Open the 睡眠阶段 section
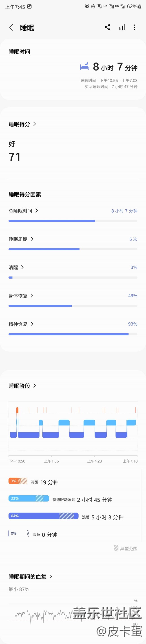The width and height of the screenshot is (146, 644). (x=35, y=386)
